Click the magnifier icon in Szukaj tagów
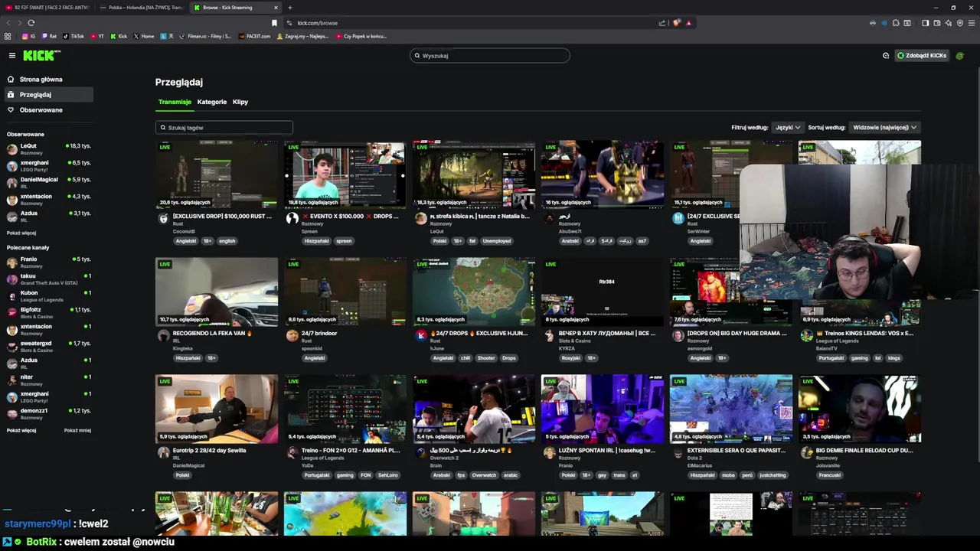This screenshot has height=551, width=980. (x=162, y=128)
